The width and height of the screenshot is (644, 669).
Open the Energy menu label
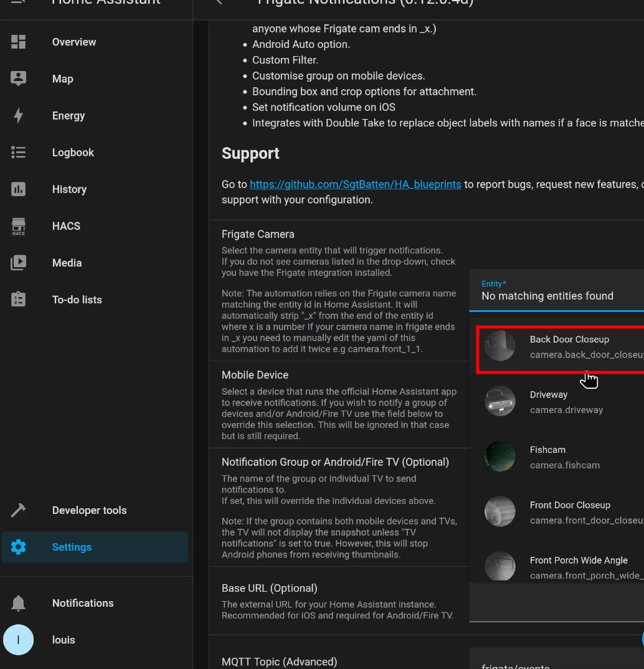click(69, 116)
